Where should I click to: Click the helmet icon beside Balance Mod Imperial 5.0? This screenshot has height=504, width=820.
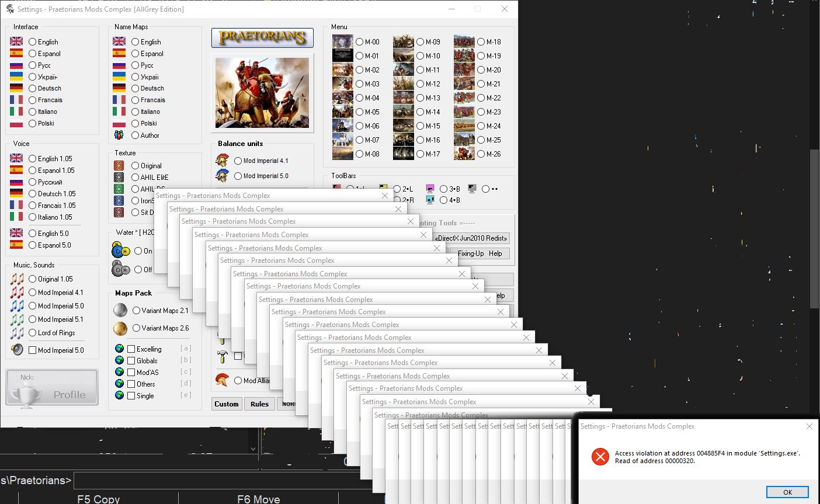[222, 175]
